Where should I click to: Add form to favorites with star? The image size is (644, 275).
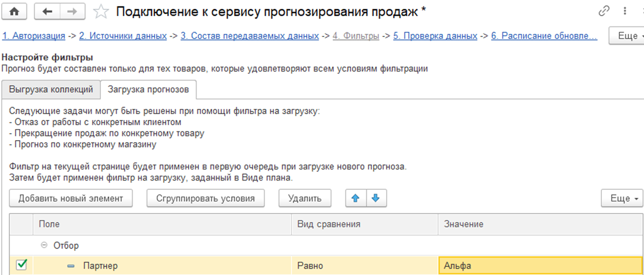(x=101, y=11)
